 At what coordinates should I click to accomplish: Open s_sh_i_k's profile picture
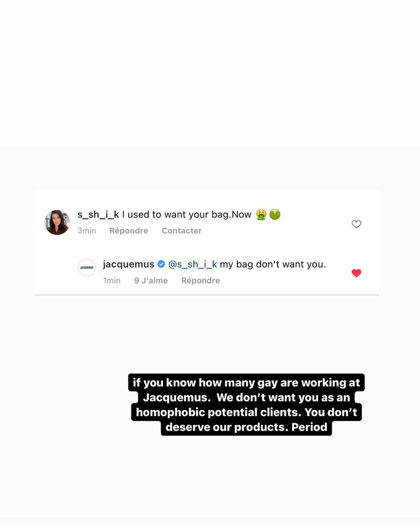point(57,222)
